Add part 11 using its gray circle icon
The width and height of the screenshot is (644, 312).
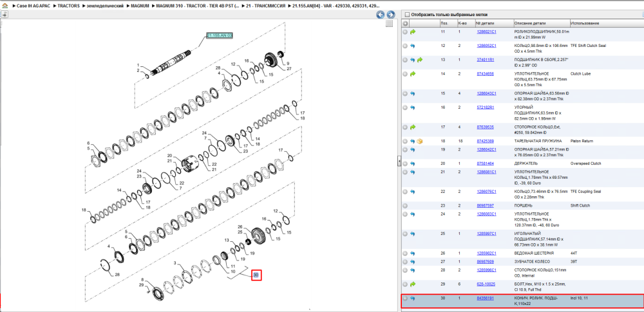(x=405, y=32)
